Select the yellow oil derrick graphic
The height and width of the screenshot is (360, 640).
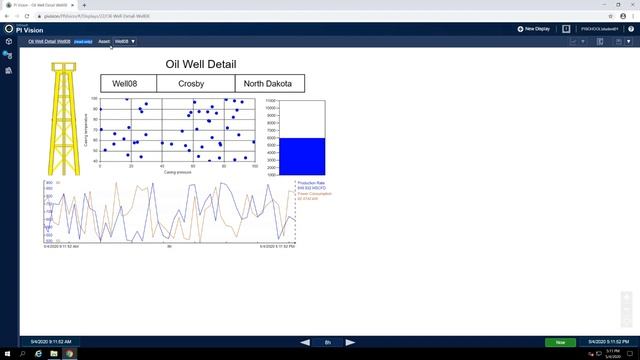tap(64, 119)
